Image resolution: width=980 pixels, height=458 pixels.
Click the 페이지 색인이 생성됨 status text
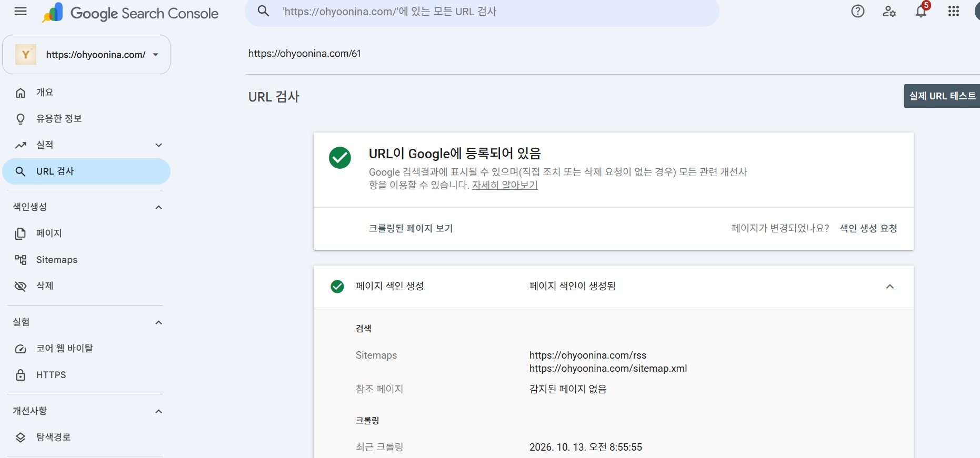point(573,286)
